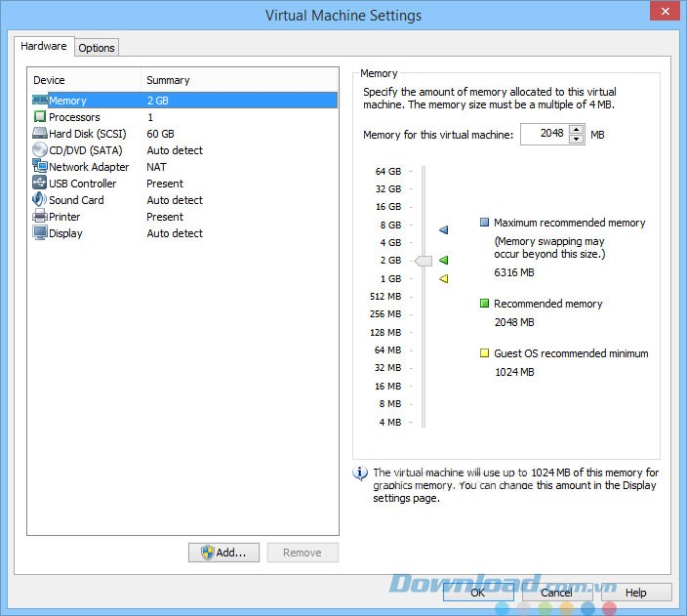Click the Cancel button
Screen dimensions: 687x616
click(556, 593)
